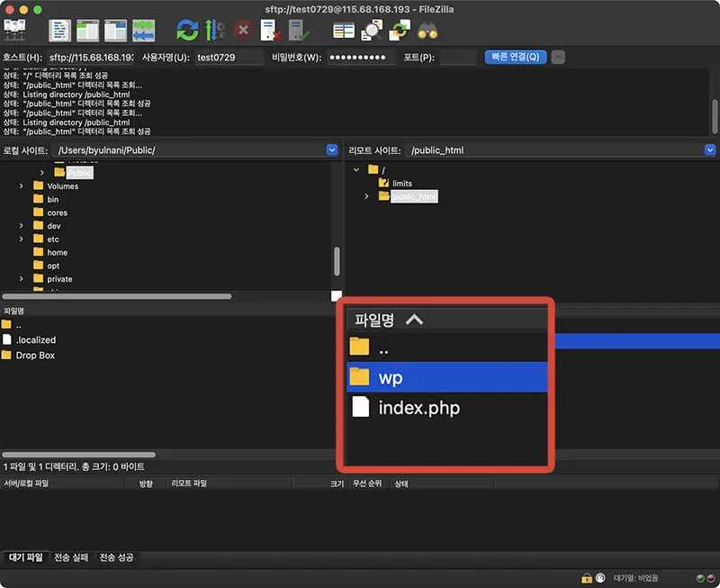
Task: Click the local tree horizontal scrollbar
Action: (117, 296)
